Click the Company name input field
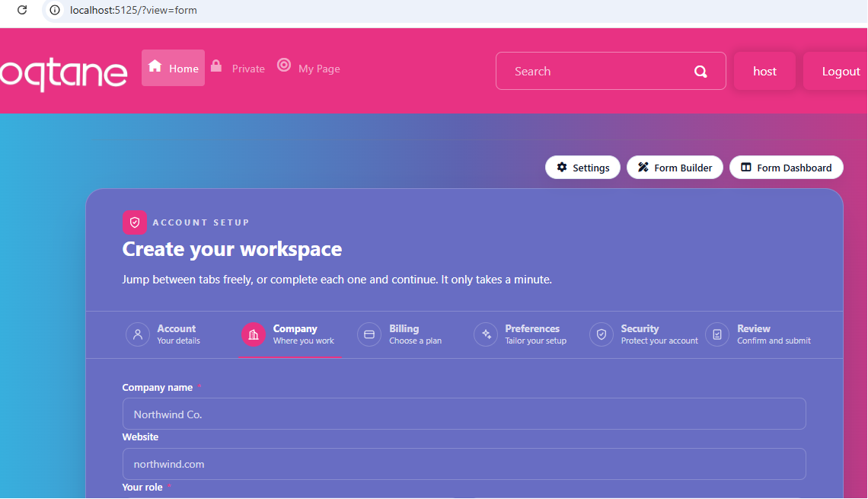Image resolution: width=868 pixels, height=499 pixels. click(x=464, y=414)
